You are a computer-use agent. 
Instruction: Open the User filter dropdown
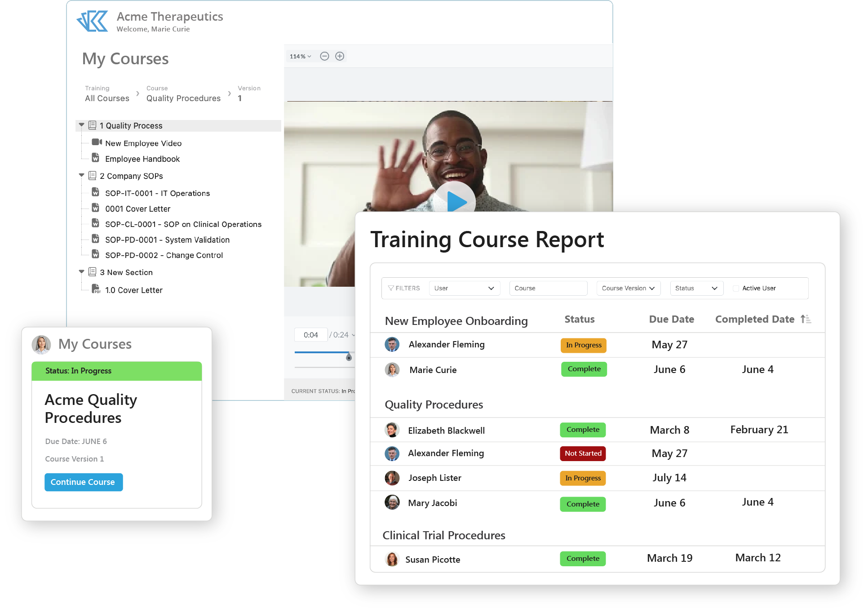click(x=464, y=288)
